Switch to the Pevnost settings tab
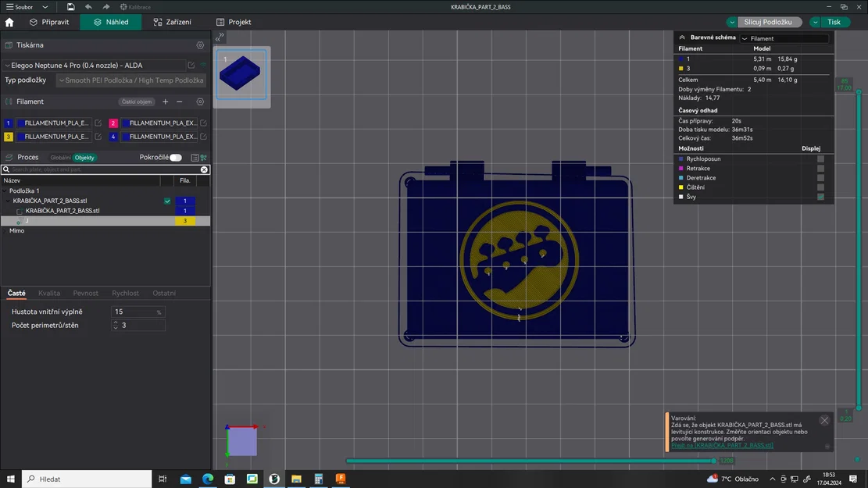Image resolution: width=868 pixels, height=488 pixels. pos(85,294)
